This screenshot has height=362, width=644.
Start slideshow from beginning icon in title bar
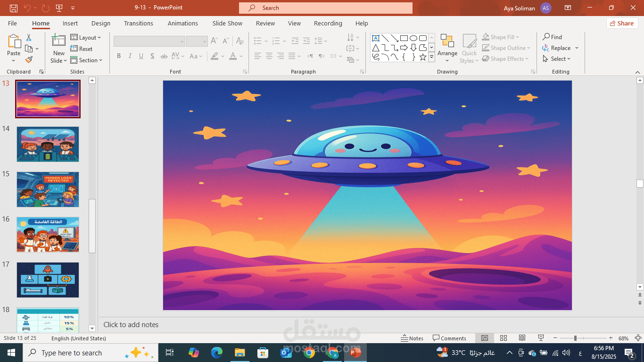pos(59,8)
